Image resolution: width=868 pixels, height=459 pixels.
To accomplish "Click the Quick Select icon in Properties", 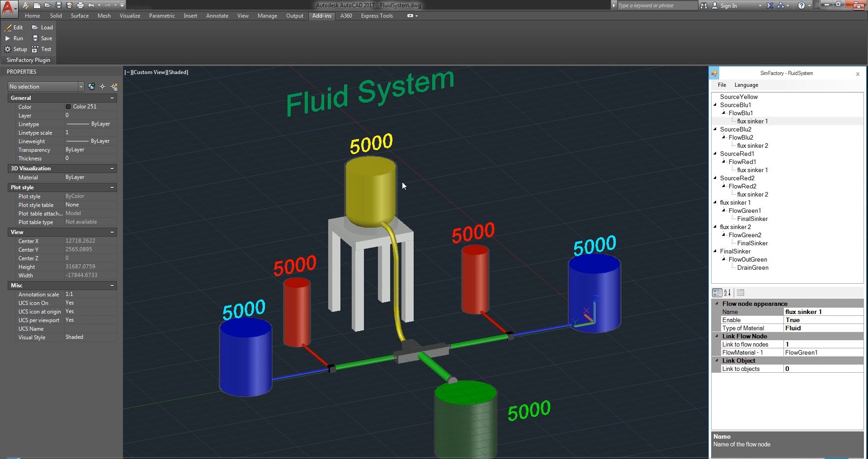I will [114, 87].
